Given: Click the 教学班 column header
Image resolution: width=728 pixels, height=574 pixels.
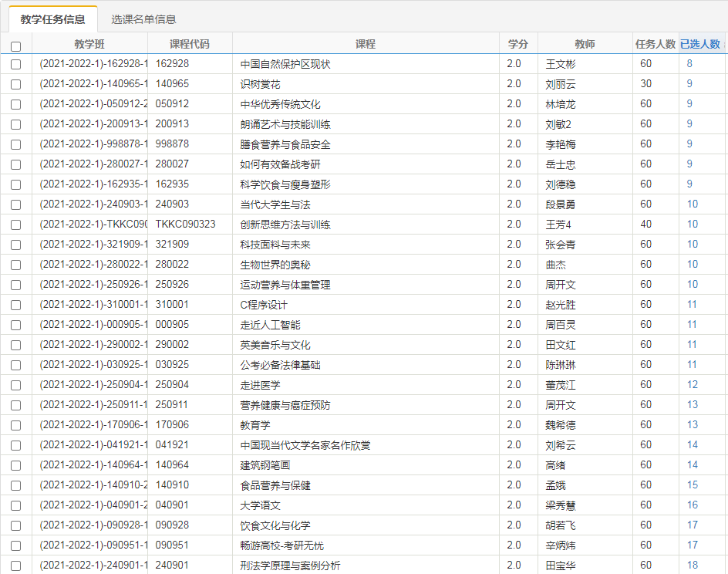Looking at the screenshot, I should pos(89,44).
